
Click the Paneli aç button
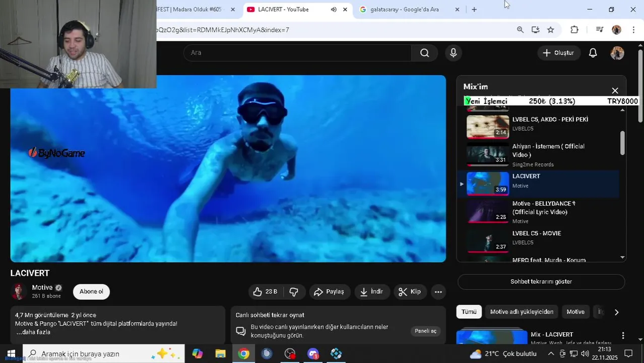pos(425,331)
